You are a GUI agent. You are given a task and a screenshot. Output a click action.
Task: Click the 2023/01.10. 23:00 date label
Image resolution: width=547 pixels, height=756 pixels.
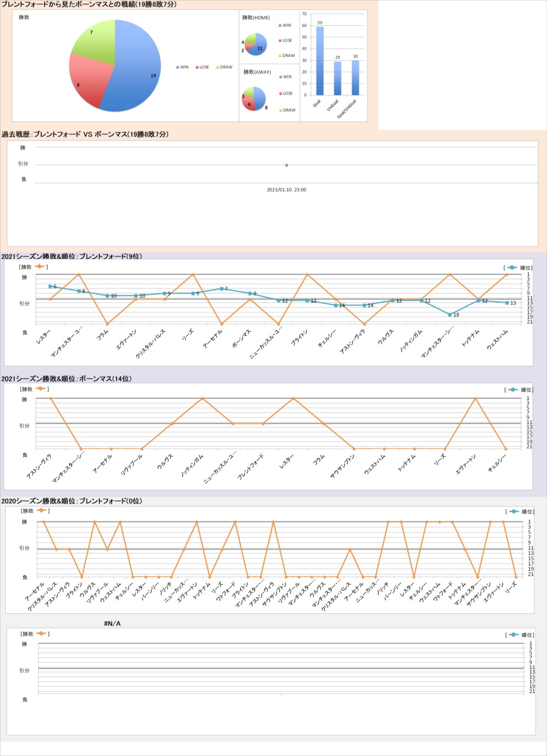287,190
